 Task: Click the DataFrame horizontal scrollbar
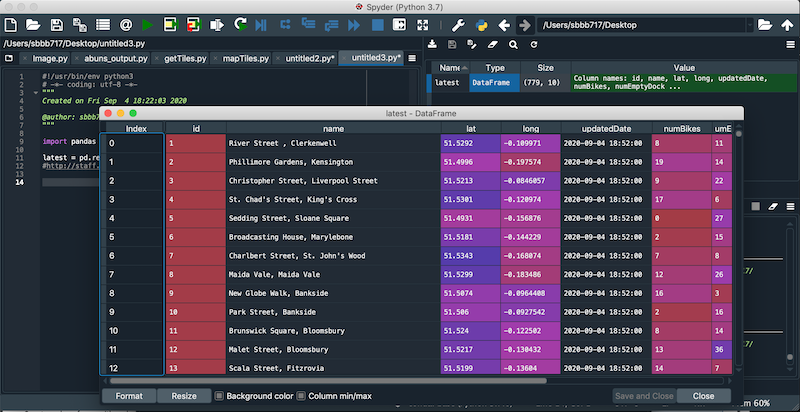point(328,380)
